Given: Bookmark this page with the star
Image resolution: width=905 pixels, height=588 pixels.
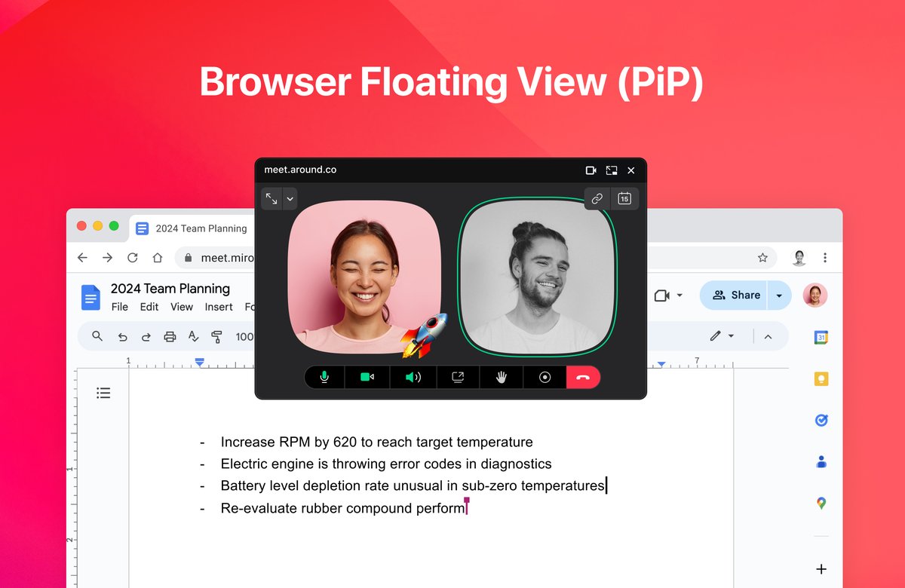Looking at the screenshot, I should tap(762, 258).
